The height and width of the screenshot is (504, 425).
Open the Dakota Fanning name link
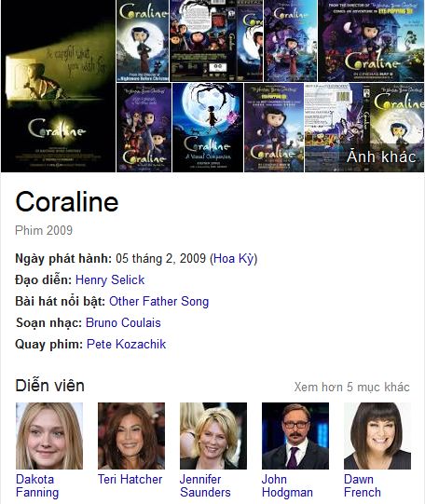click(x=37, y=485)
